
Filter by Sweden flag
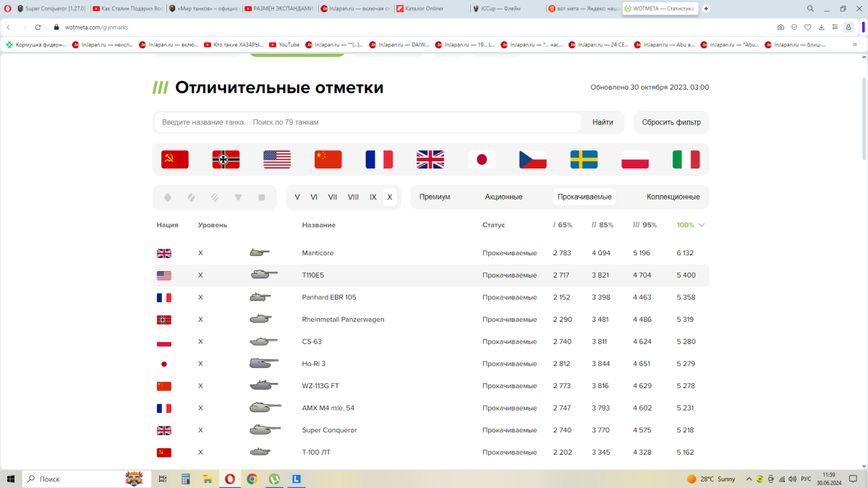point(584,159)
